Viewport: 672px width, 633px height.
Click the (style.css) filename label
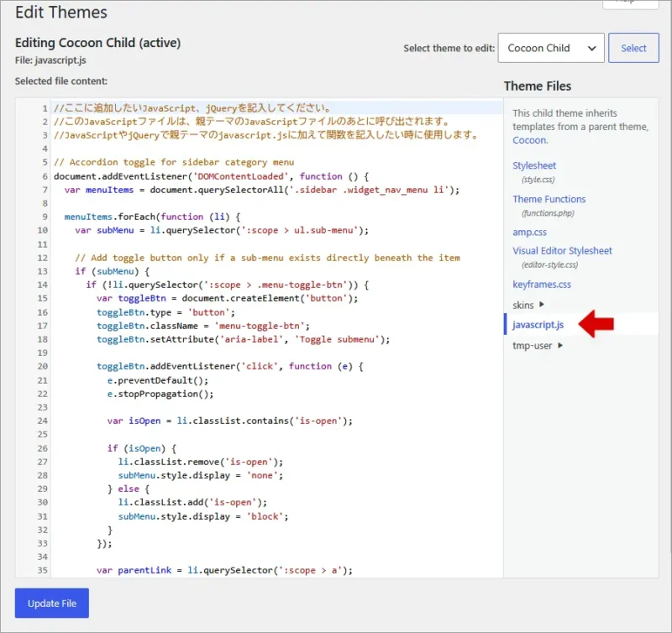point(538,180)
